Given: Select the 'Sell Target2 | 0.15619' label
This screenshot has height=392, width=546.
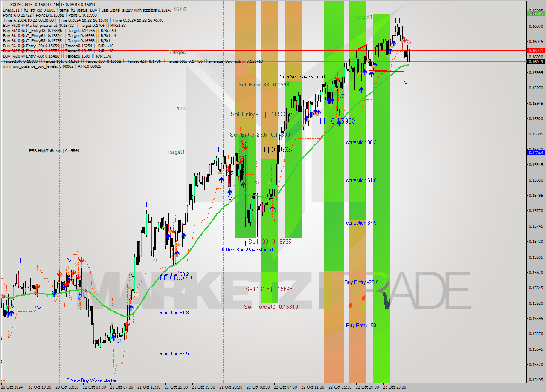Looking at the screenshot, I should click(271, 307).
